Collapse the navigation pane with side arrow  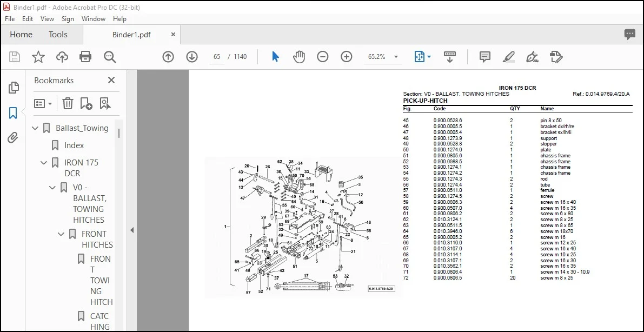tap(132, 230)
